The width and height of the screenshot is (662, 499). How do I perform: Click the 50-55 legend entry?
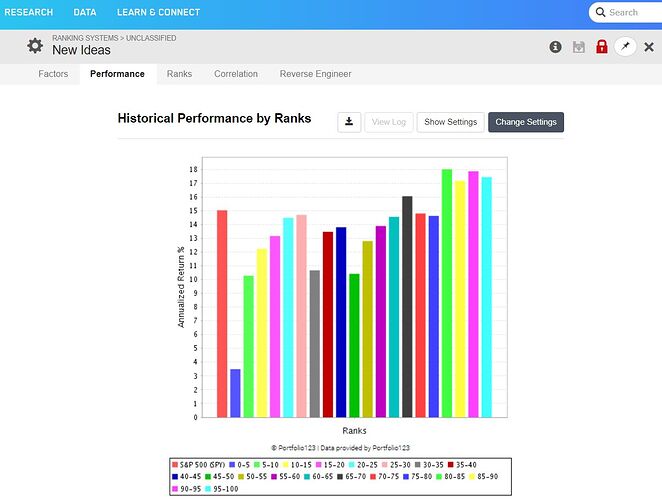click(x=252, y=477)
